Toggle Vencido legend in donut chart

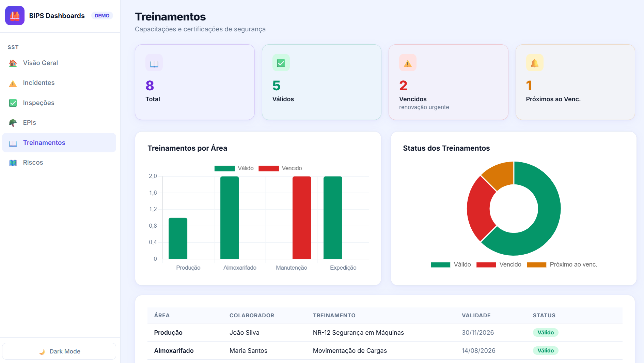(x=499, y=265)
